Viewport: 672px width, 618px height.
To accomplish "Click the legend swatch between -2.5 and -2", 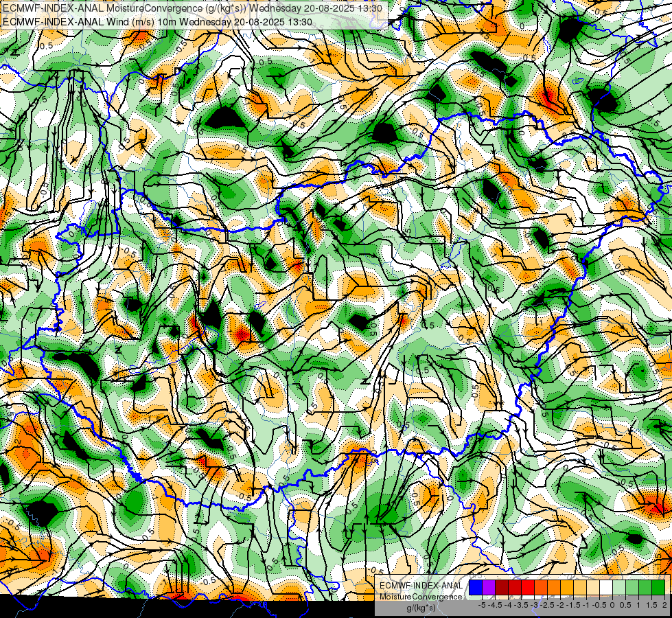I will coord(554,587).
